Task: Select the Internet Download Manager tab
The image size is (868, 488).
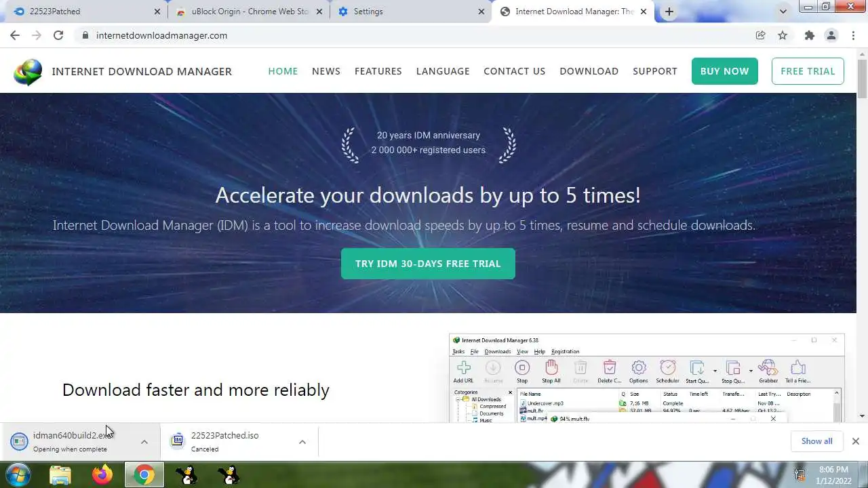Action: coord(573,12)
